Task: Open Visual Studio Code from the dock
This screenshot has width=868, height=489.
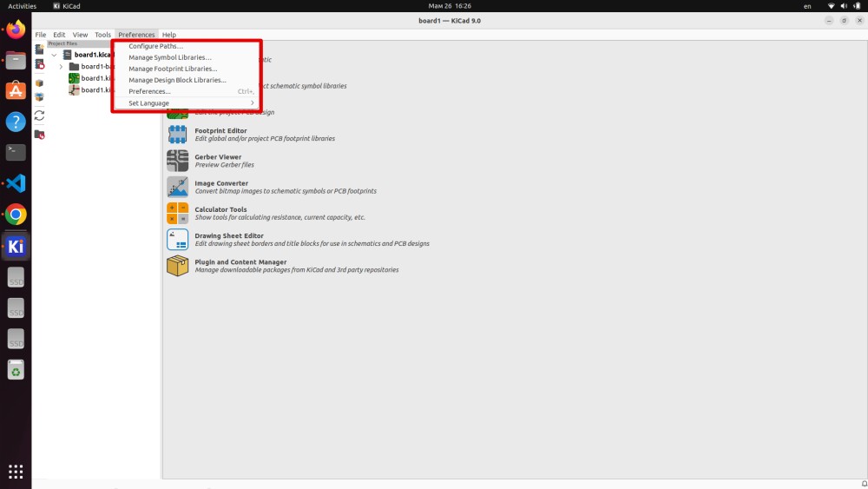Action: coord(16,183)
